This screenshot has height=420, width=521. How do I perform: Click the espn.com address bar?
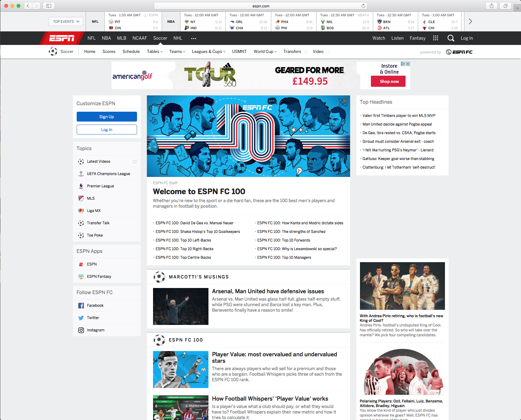point(260,6)
